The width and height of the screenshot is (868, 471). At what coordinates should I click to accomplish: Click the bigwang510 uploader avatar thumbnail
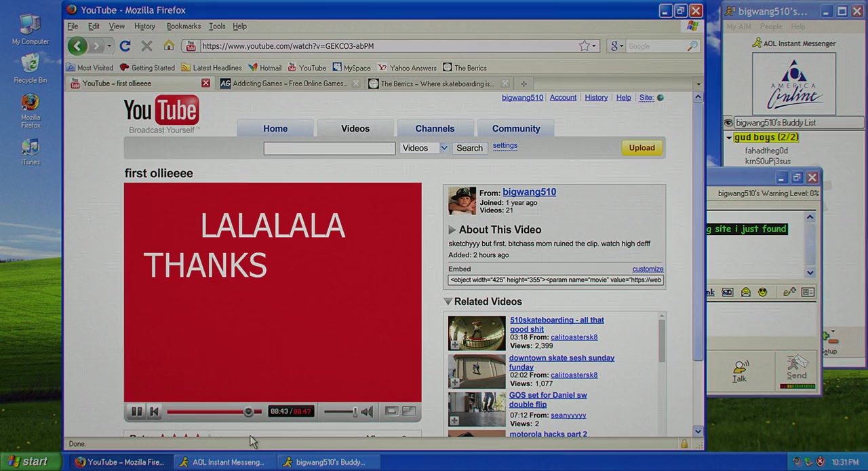click(x=462, y=202)
